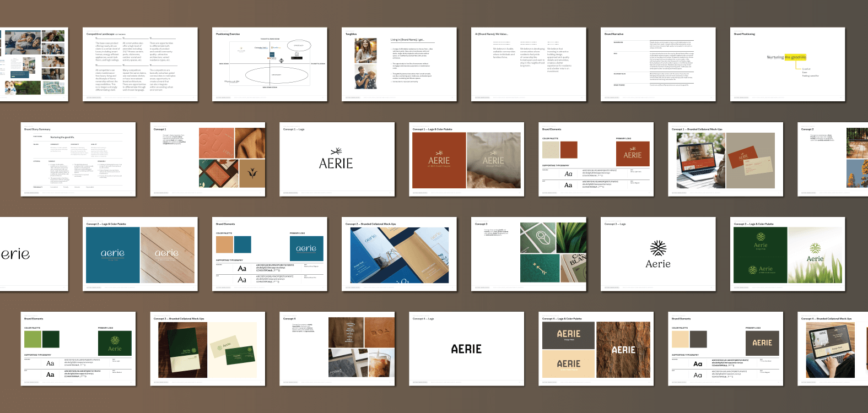Click dark gray swatch in Concept 4 palette
The image size is (868, 413).
pos(698,339)
